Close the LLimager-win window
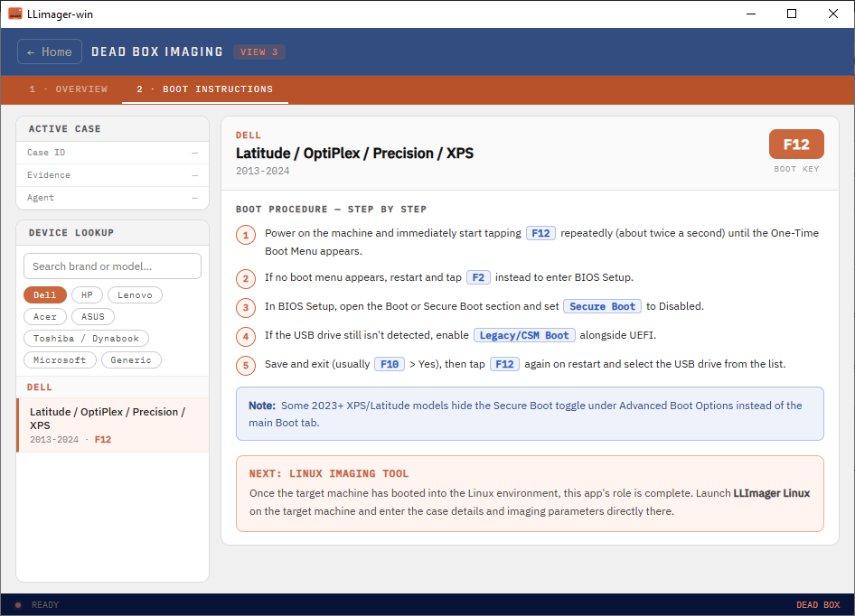 (x=833, y=14)
